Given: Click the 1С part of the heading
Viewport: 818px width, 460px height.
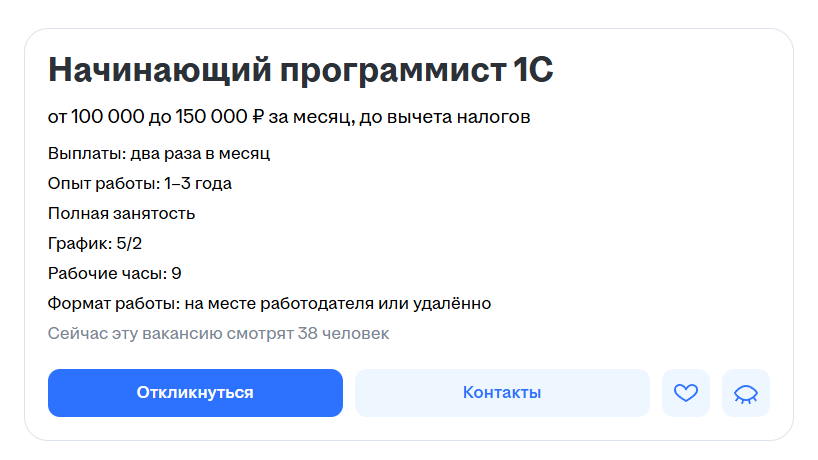Looking at the screenshot, I should click(533, 70).
